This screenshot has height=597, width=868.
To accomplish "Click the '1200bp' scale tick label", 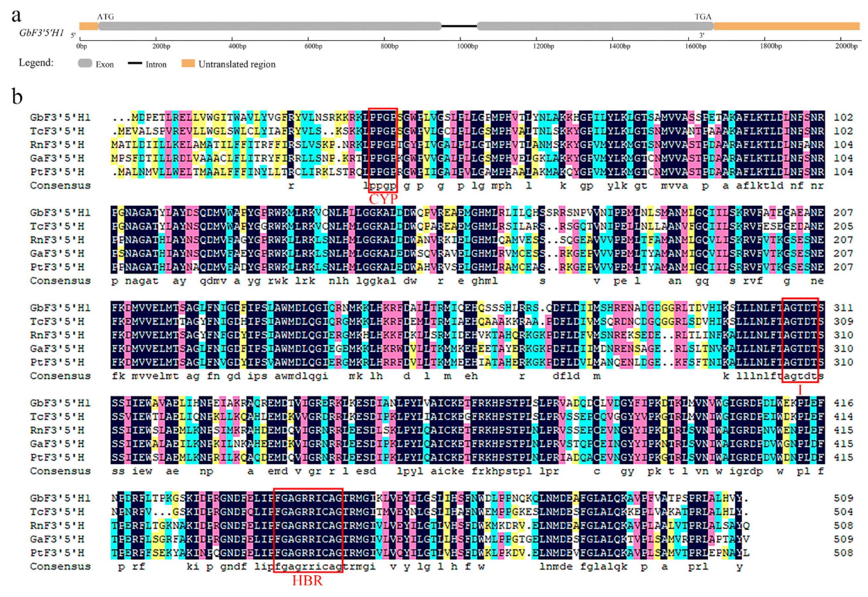I will (543, 46).
